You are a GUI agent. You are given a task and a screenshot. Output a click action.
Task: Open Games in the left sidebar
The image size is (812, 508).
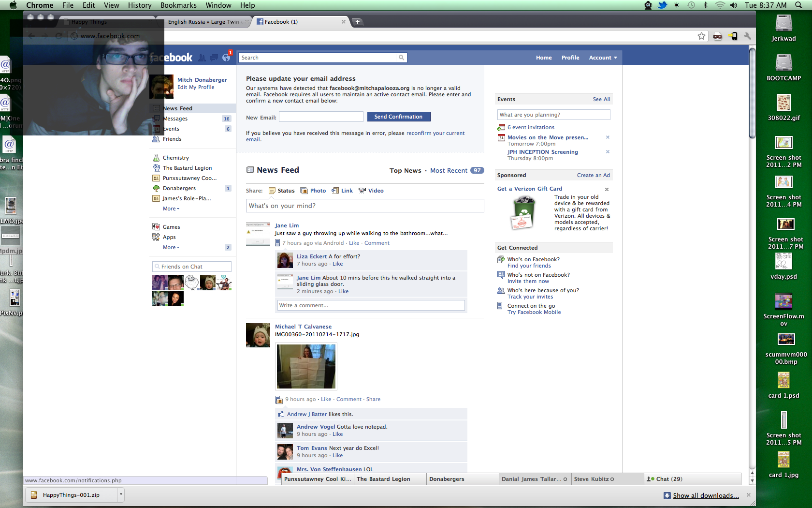tap(171, 227)
